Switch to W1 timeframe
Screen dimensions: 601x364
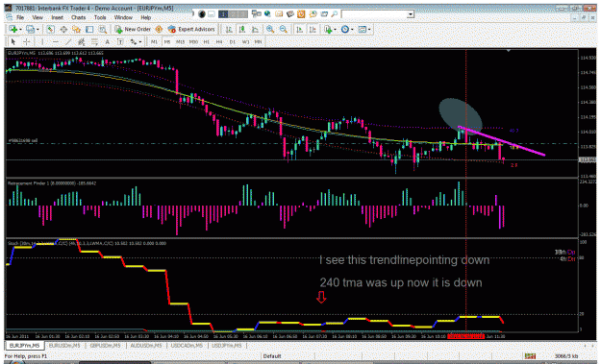(246, 41)
